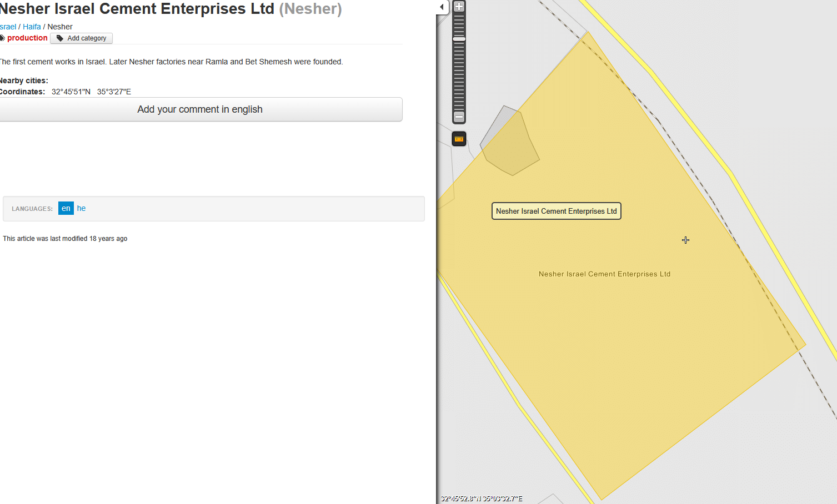Open the Haifa breadcrumb link

[32, 27]
